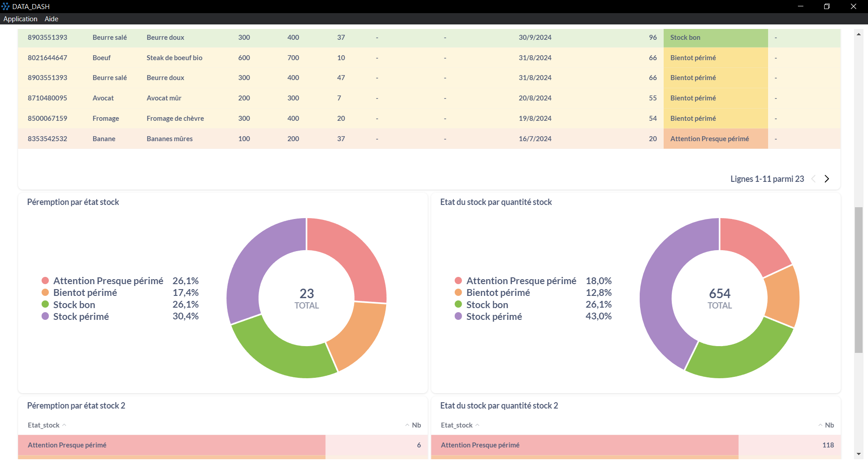
Task: Toggle Bientot périmé legend in right chart
Action: (498, 293)
